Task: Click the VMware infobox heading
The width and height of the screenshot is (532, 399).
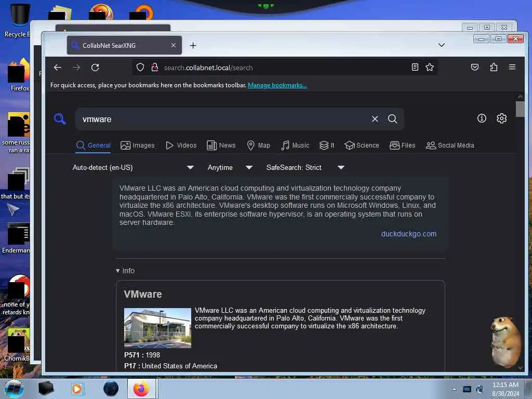Action: [x=143, y=294]
